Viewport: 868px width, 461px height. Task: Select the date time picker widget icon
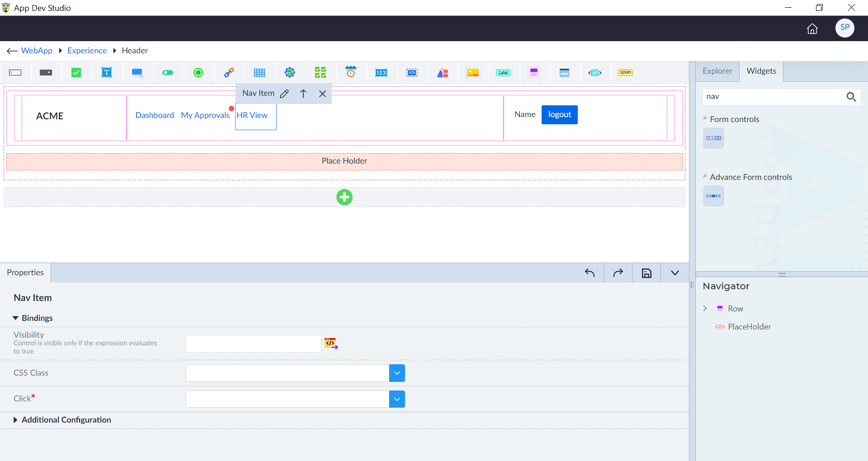coord(351,72)
